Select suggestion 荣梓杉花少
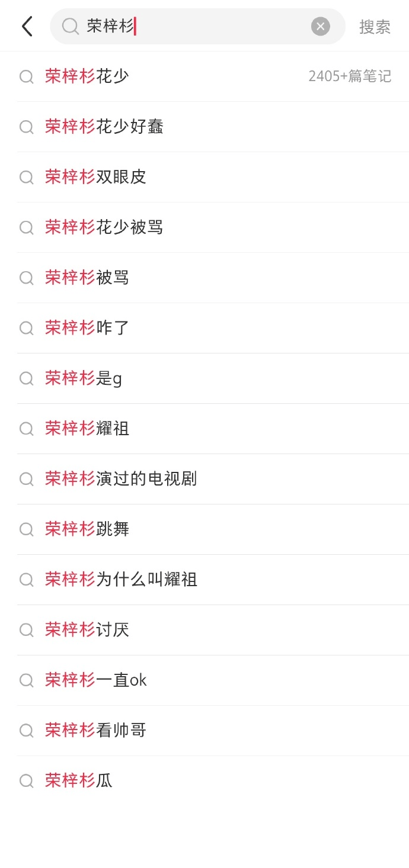 tap(87, 76)
